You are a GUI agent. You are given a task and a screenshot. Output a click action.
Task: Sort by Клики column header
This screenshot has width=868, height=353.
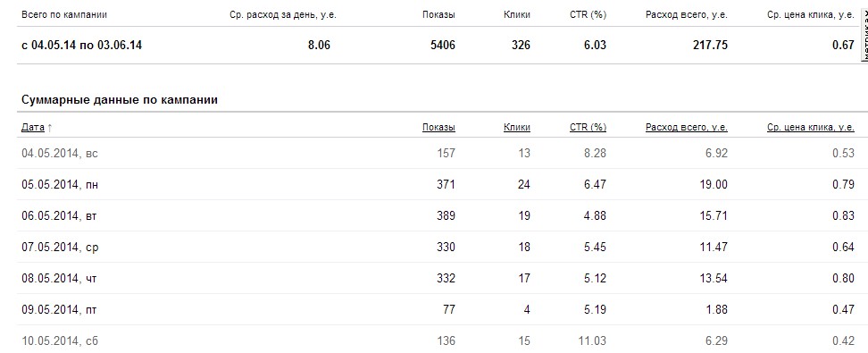pyautogui.click(x=517, y=128)
